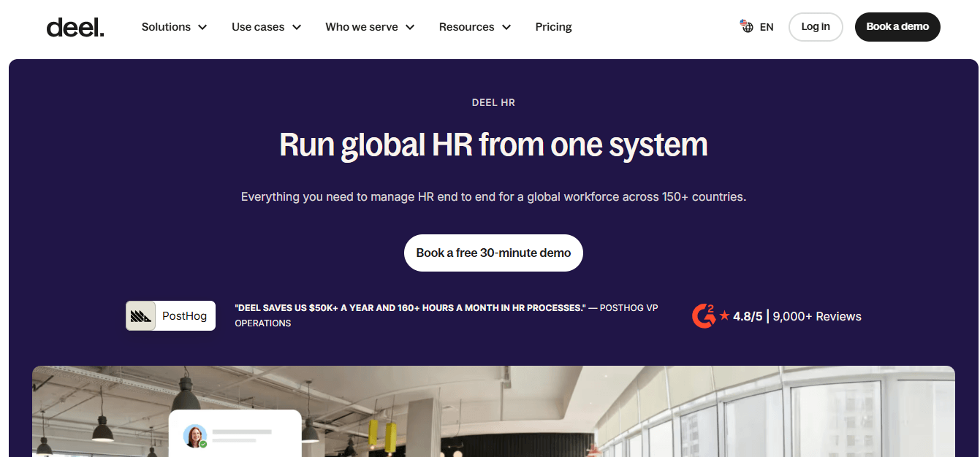Click the red star rating icon
The height and width of the screenshot is (457, 980).
[724, 315]
